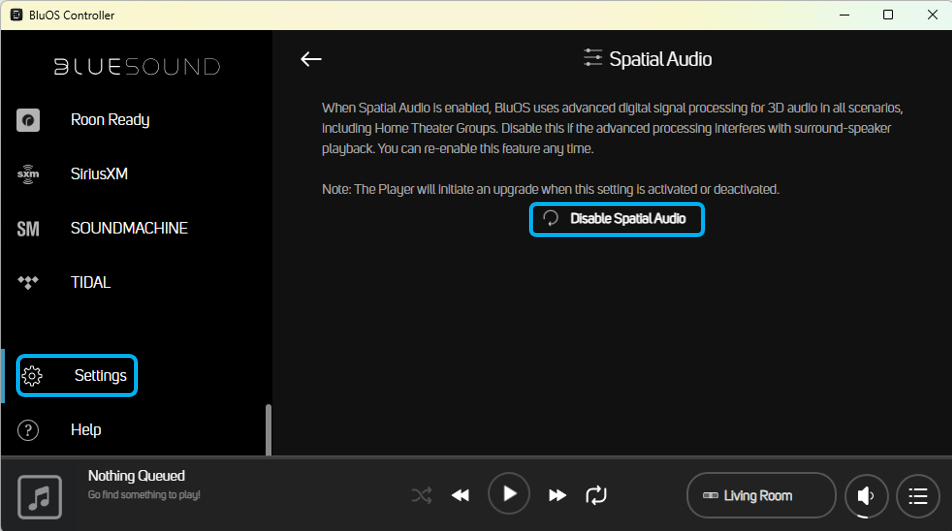Click the back arrow icon
952x531 pixels.
click(x=311, y=59)
